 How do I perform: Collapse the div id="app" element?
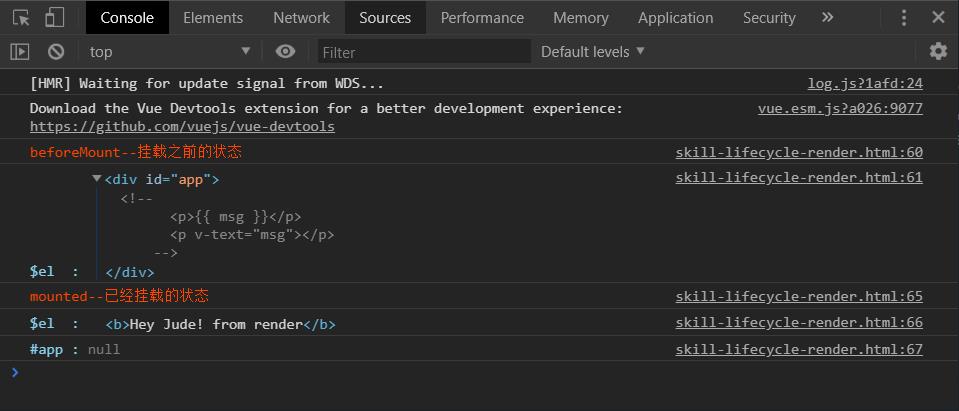pos(97,179)
